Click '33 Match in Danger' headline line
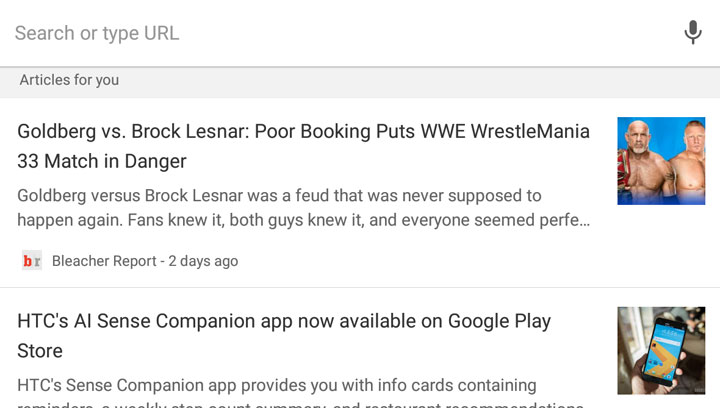 102,161
